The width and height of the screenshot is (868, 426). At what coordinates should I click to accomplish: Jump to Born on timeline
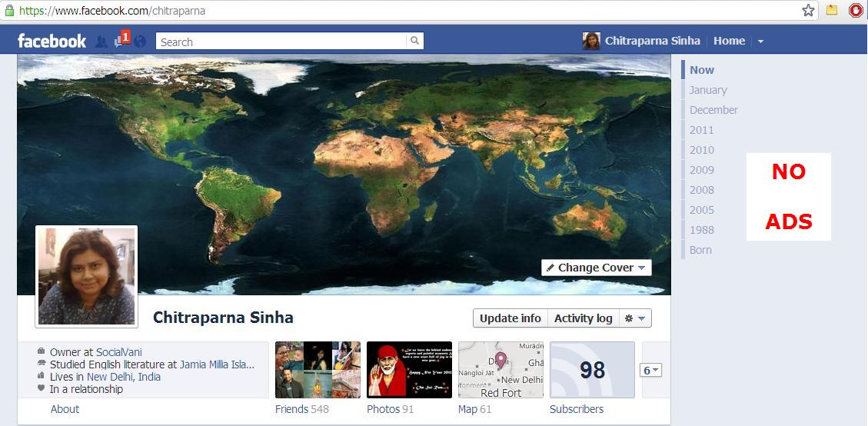coord(700,250)
